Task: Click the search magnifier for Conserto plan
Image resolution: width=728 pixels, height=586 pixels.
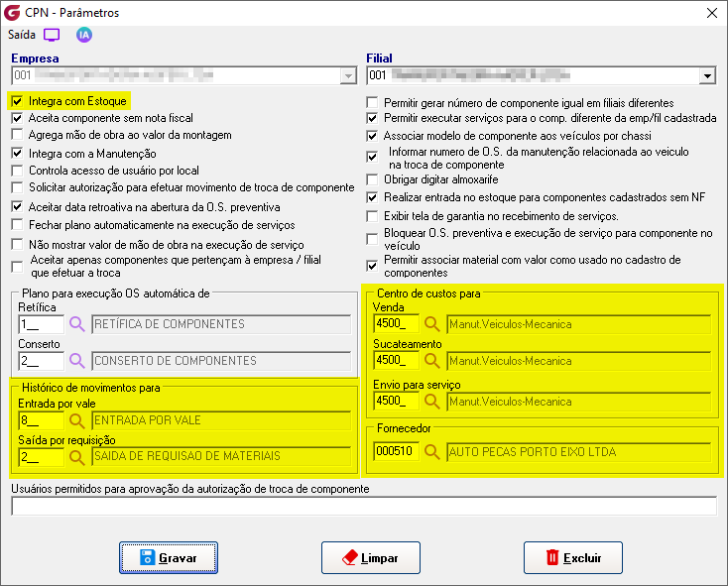Action: pyautogui.click(x=77, y=361)
